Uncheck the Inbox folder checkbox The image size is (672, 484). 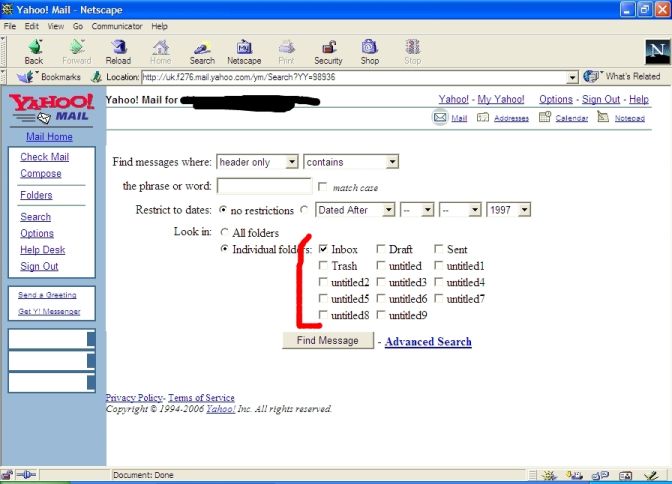[x=323, y=249]
